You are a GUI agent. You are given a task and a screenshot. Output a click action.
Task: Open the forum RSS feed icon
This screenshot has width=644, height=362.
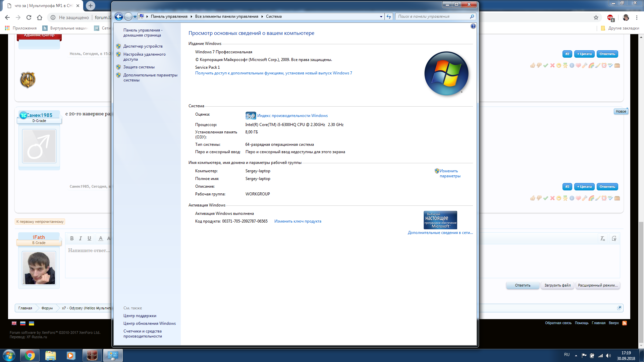pyautogui.click(x=625, y=323)
